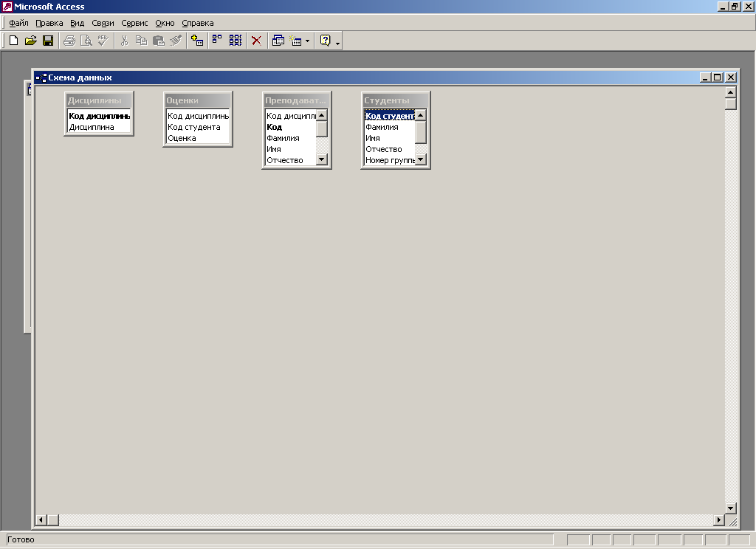Image resolution: width=756 pixels, height=549 pixels.
Task: Switch to the Database Window icon
Action: (278, 41)
